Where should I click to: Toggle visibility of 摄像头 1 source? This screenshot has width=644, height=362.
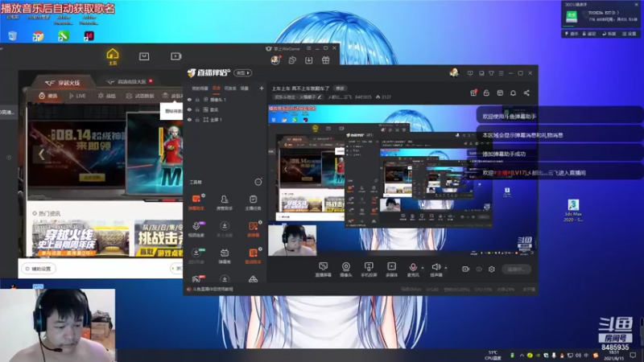coord(189,100)
